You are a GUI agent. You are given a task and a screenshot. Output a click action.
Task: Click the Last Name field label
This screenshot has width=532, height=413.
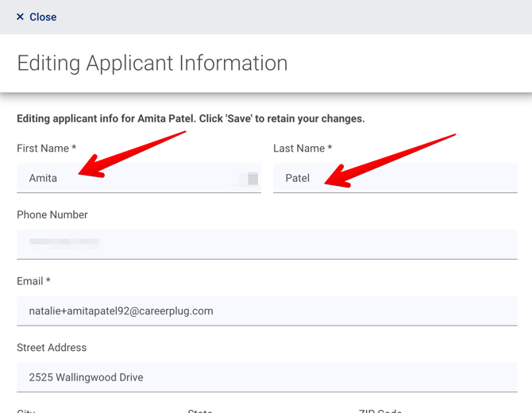pos(302,149)
